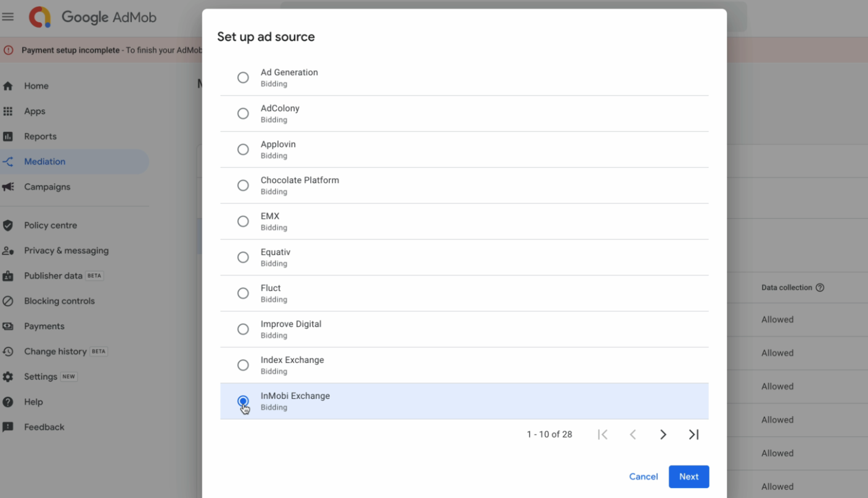Open Settings from the sidebar
Image resolution: width=868 pixels, height=498 pixels.
pos(41,377)
